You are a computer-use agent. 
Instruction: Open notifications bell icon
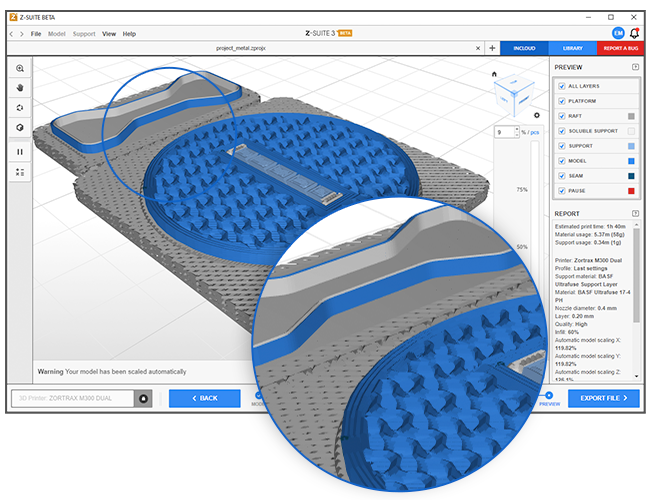click(634, 33)
